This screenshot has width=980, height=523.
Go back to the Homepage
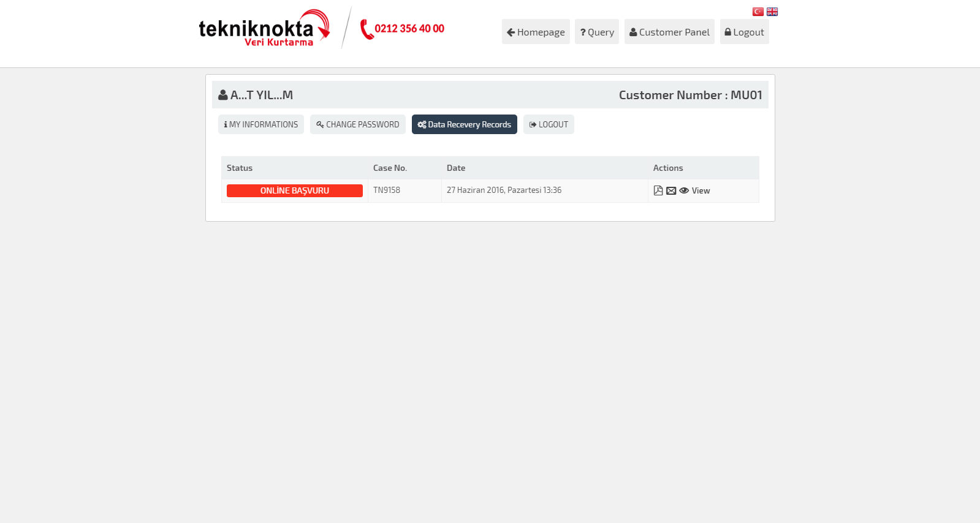coord(536,32)
